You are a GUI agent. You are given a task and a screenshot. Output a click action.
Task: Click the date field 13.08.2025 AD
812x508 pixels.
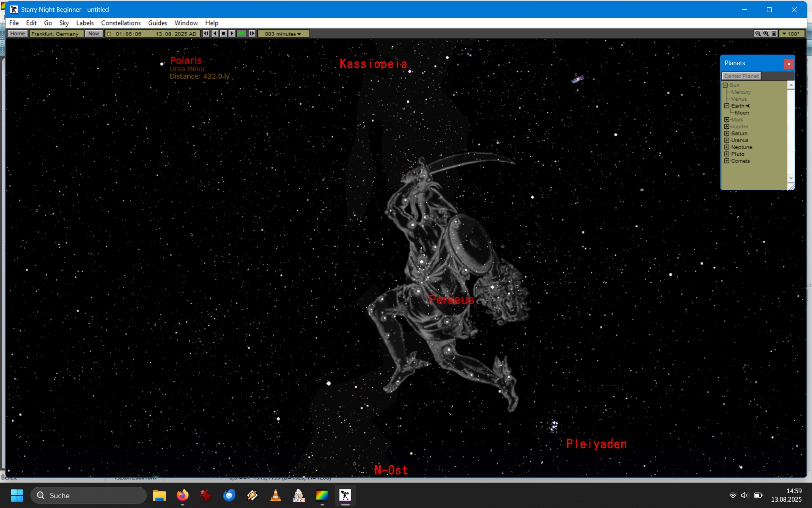point(176,34)
